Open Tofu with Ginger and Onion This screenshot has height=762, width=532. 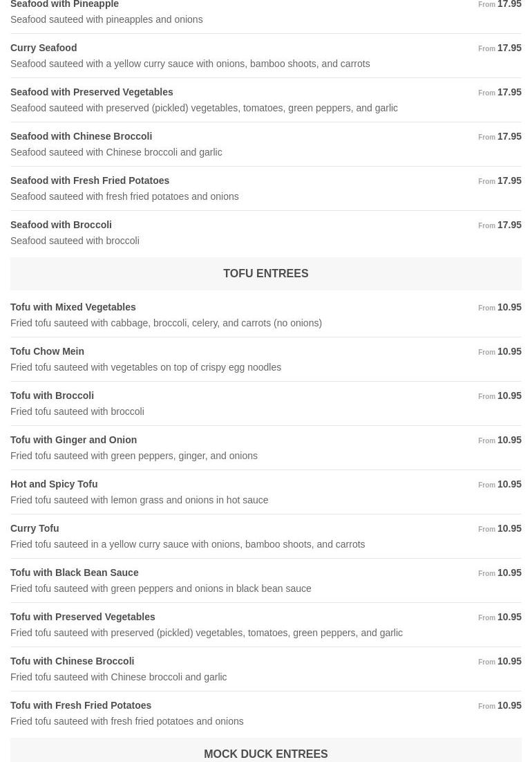pyautogui.click(x=73, y=440)
